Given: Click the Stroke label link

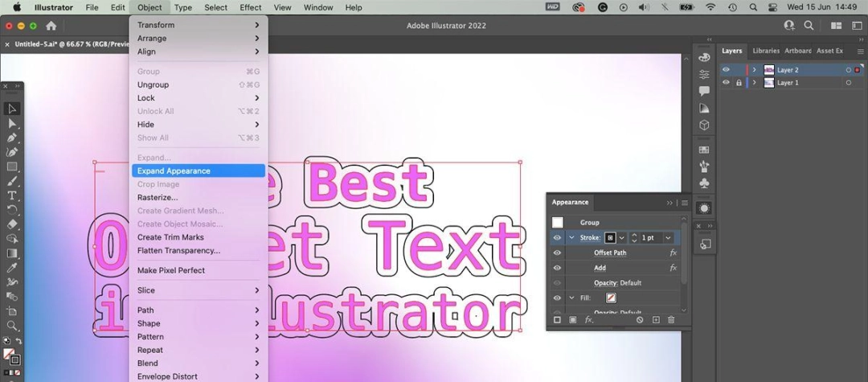Looking at the screenshot, I should pos(590,237).
